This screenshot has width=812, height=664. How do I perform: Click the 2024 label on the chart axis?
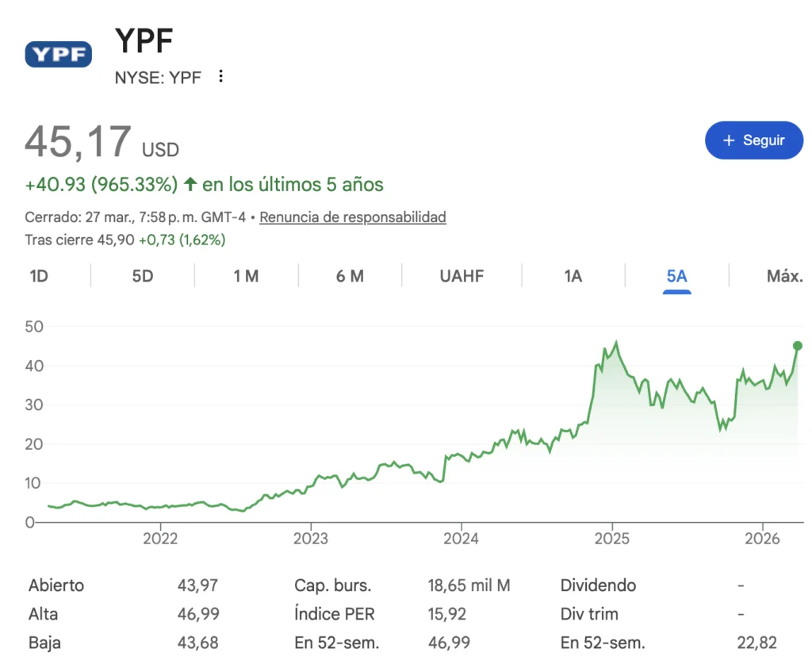463,538
